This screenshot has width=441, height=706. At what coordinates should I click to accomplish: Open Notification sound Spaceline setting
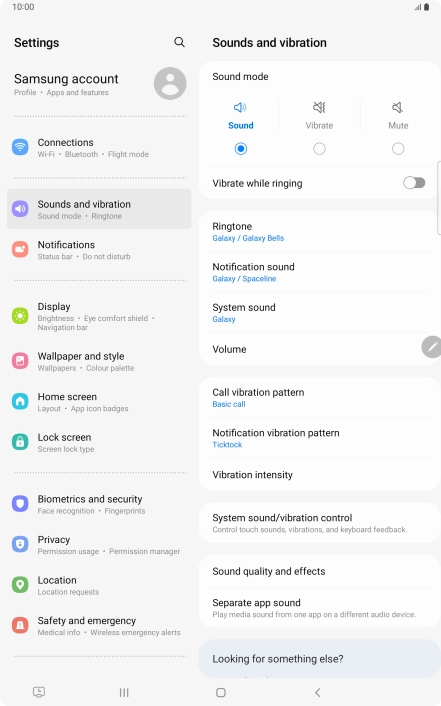point(319,272)
